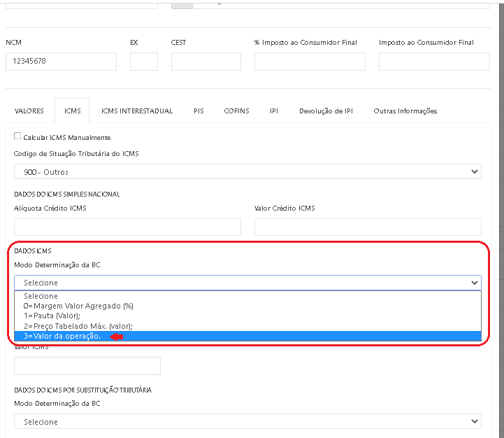Open Outras Informações tab
The image size is (504, 438).
click(x=405, y=111)
